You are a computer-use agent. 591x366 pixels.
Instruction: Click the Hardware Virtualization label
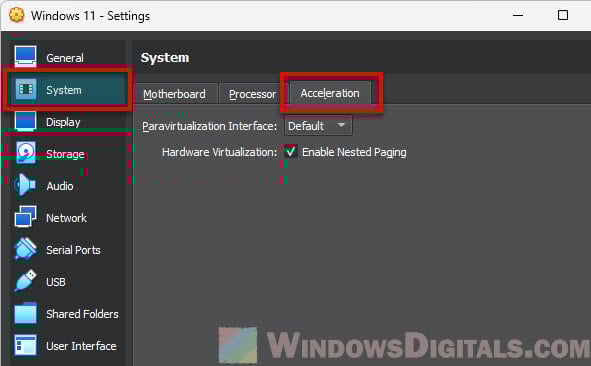(219, 152)
